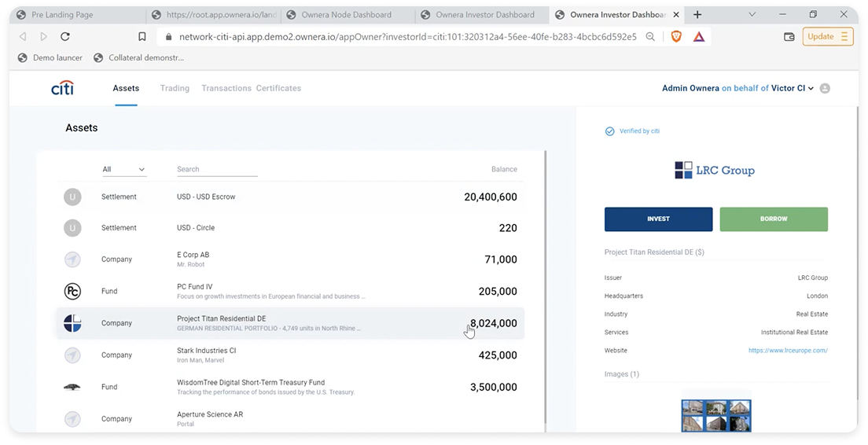Open the All filter dropdown
The height and width of the screenshot is (445, 868).
pos(124,169)
